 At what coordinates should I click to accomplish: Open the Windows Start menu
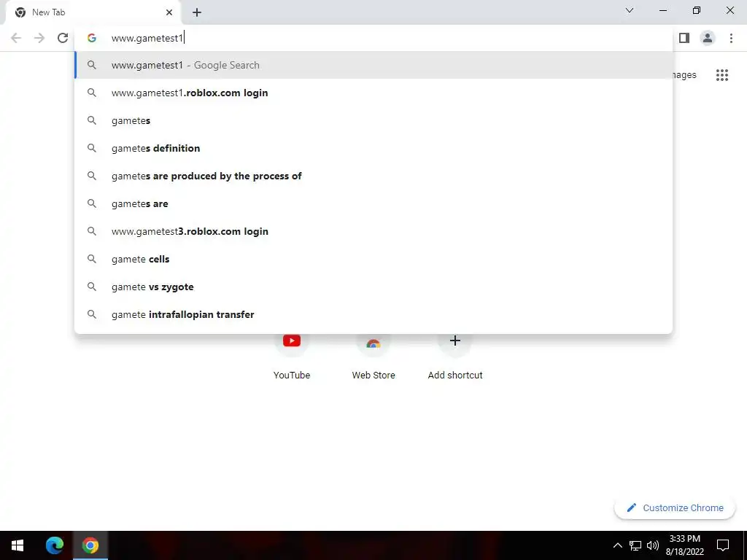point(18,545)
